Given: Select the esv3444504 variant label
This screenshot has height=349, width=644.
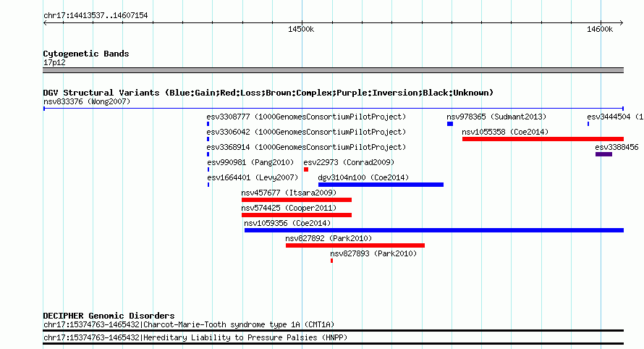Looking at the screenshot, I should pyautogui.click(x=615, y=117).
